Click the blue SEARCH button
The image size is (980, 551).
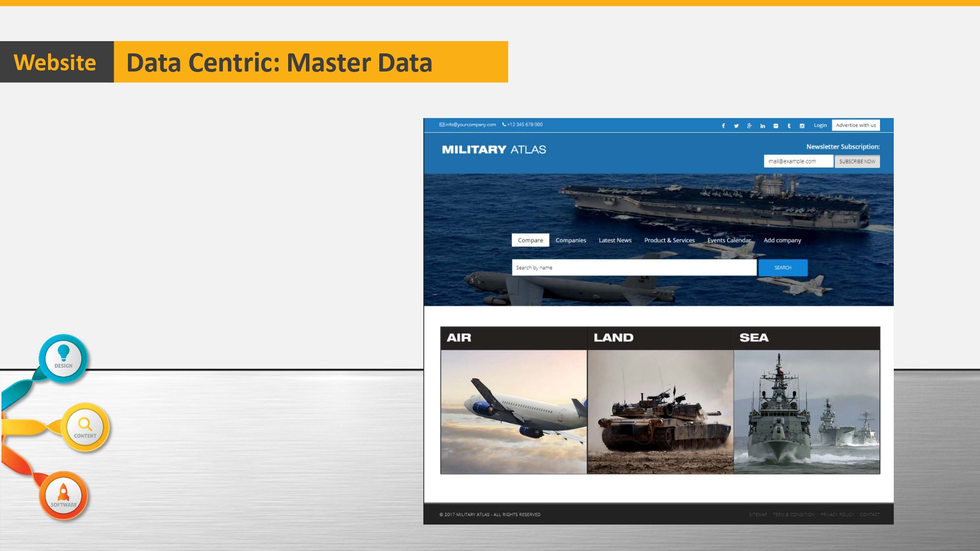[x=783, y=268]
